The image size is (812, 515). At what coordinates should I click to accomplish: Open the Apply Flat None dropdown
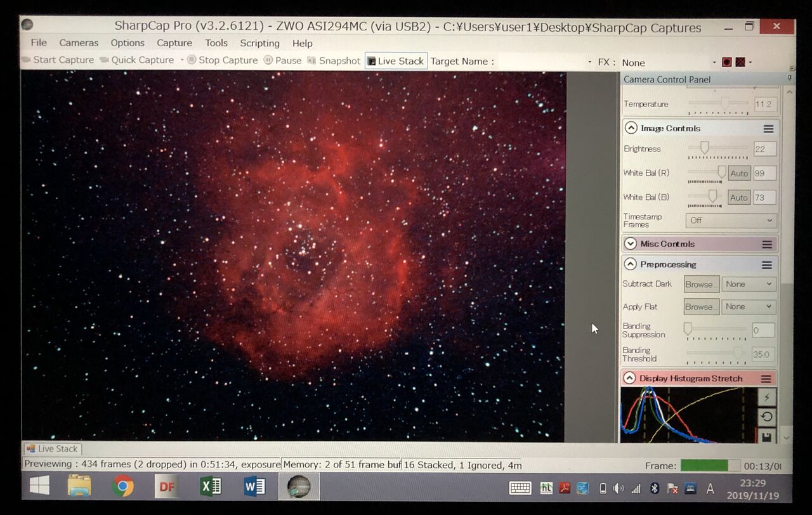tap(749, 306)
